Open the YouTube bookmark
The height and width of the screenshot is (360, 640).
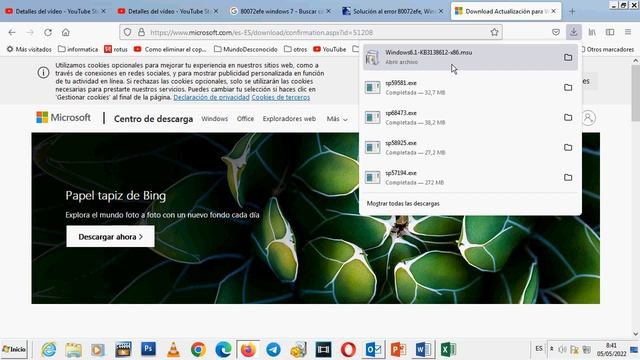[330, 49]
